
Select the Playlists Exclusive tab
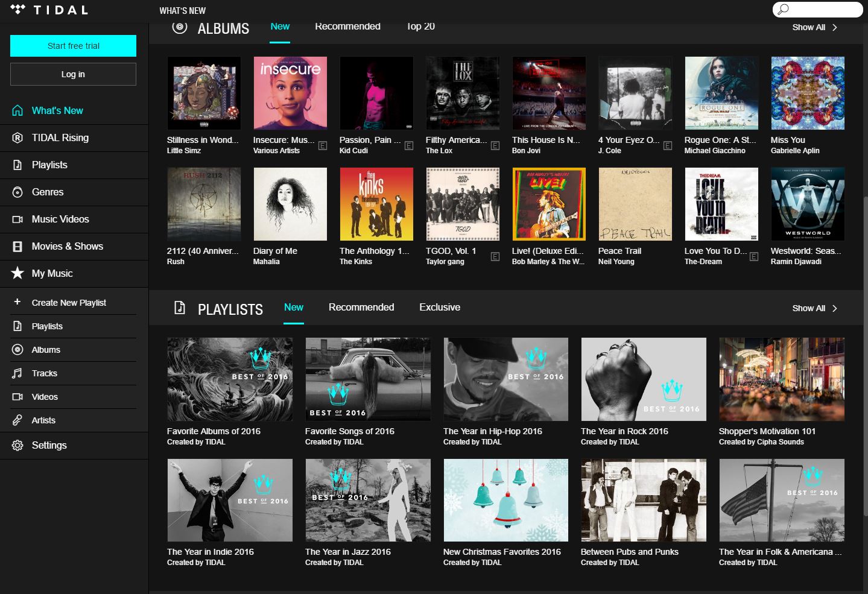[x=440, y=308]
